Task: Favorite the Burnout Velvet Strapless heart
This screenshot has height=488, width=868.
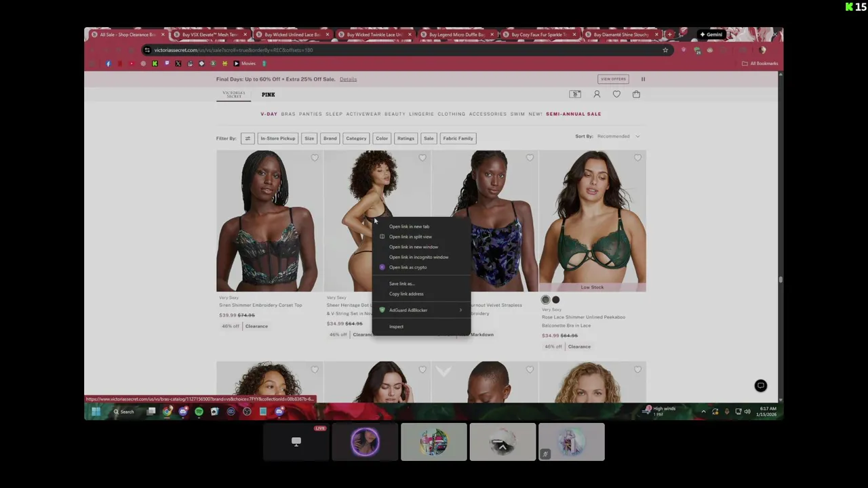Action: click(x=530, y=158)
